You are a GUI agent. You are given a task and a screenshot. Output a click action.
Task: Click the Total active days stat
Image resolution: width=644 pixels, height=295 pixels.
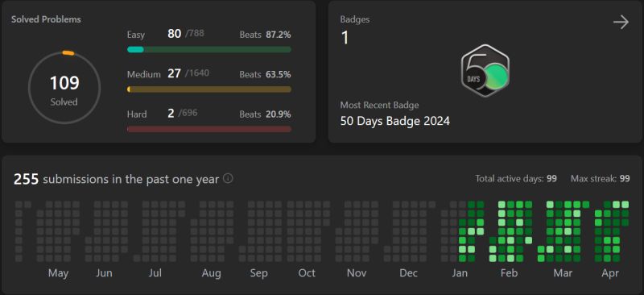tap(516, 179)
